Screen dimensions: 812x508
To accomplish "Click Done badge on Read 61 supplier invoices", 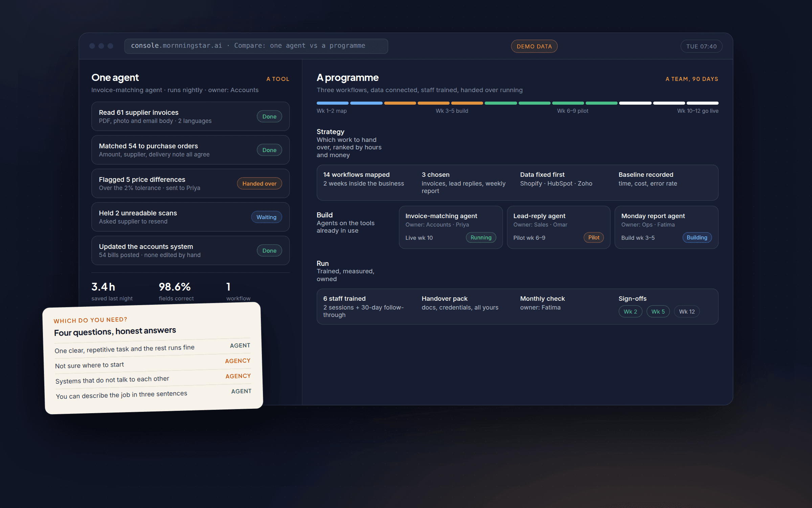I will (269, 116).
